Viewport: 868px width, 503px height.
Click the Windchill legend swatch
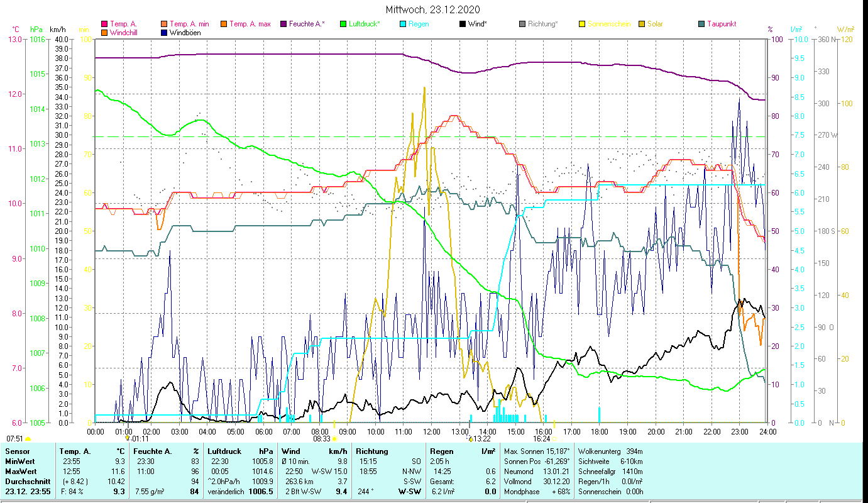point(104,33)
